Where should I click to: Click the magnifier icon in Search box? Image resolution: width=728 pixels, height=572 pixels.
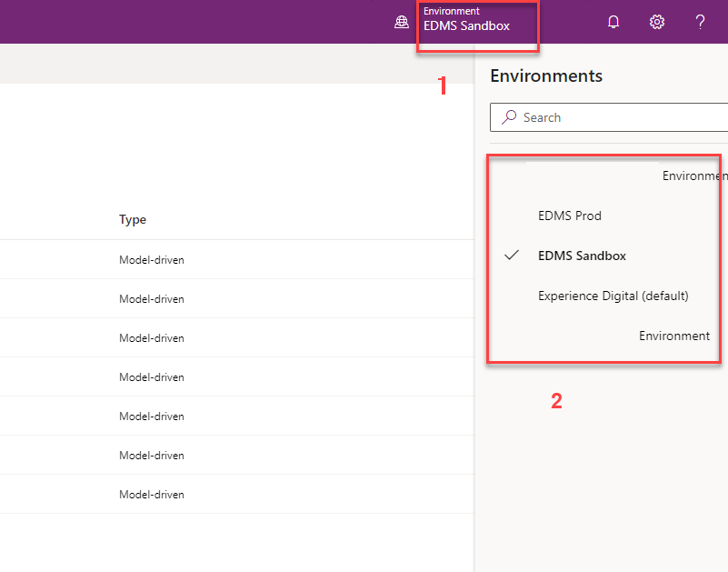click(x=509, y=117)
